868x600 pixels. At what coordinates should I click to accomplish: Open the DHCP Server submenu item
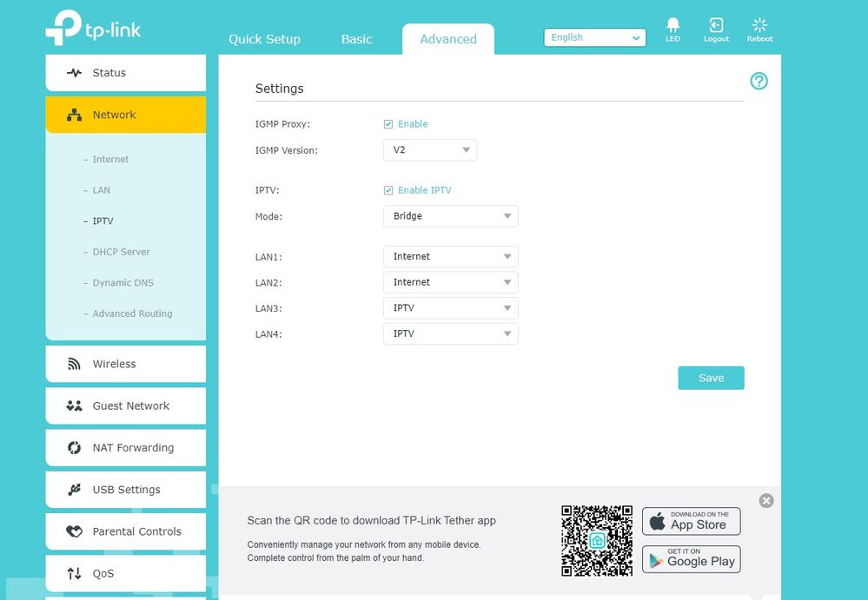121,252
